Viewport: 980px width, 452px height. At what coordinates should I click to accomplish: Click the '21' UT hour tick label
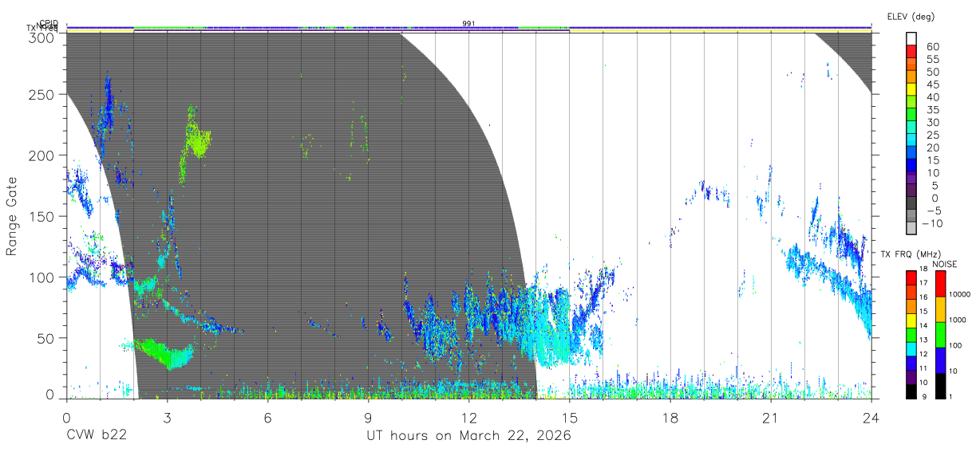[771, 418]
